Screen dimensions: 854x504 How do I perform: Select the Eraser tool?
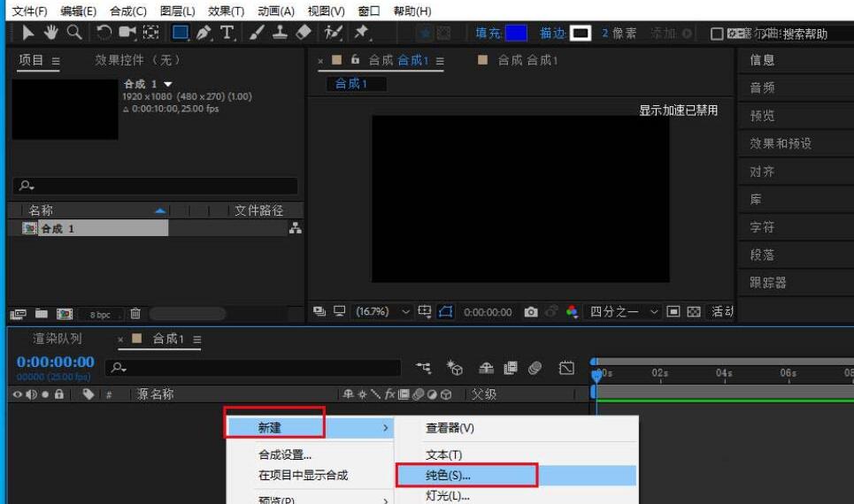tap(303, 33)
